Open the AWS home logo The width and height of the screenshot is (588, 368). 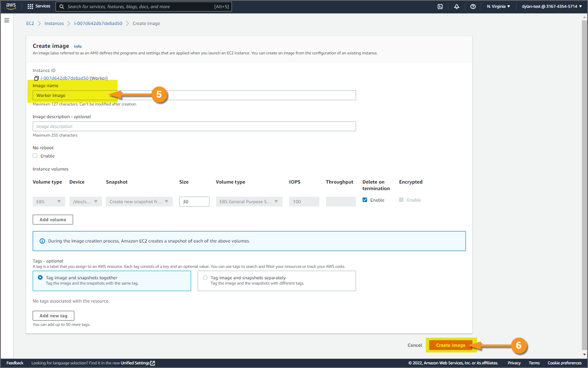(x=11, y=6)
